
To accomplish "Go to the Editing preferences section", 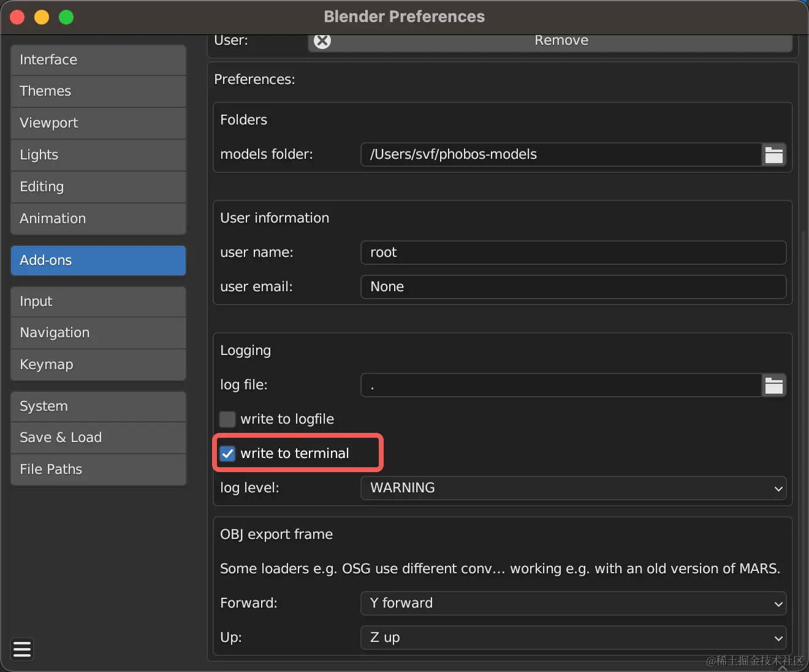I will tap(98, 187).
